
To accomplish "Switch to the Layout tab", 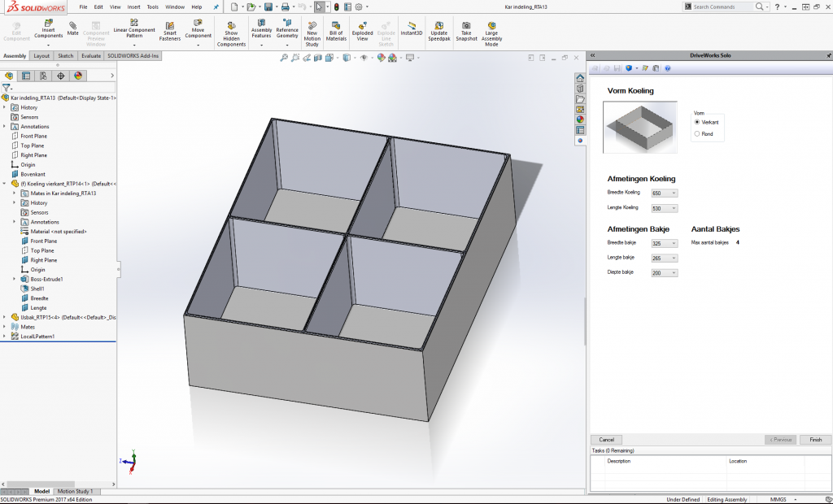I will point(41,56).
